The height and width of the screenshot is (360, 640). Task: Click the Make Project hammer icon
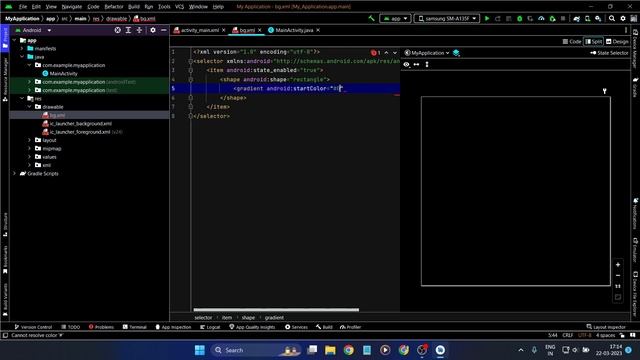371,18
